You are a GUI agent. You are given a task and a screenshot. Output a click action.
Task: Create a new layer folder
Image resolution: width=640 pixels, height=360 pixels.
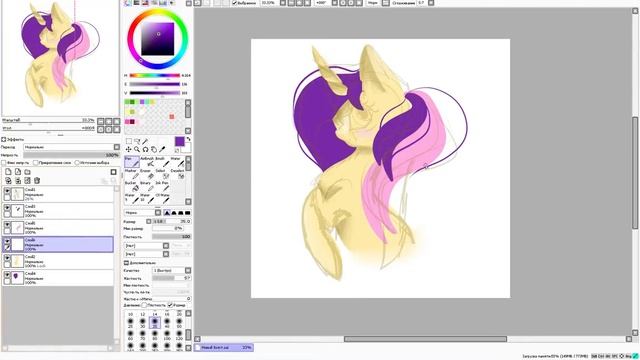click(27, 172)
